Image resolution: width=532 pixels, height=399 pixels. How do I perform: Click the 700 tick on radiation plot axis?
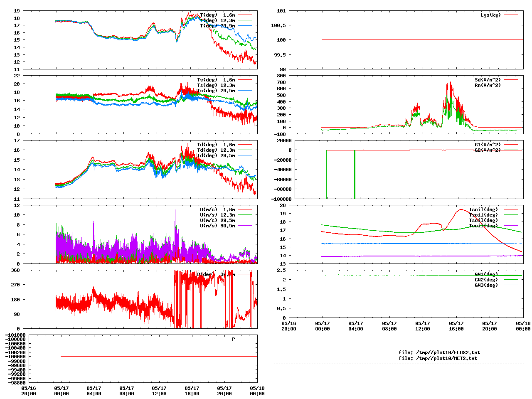tap(281, 82)
